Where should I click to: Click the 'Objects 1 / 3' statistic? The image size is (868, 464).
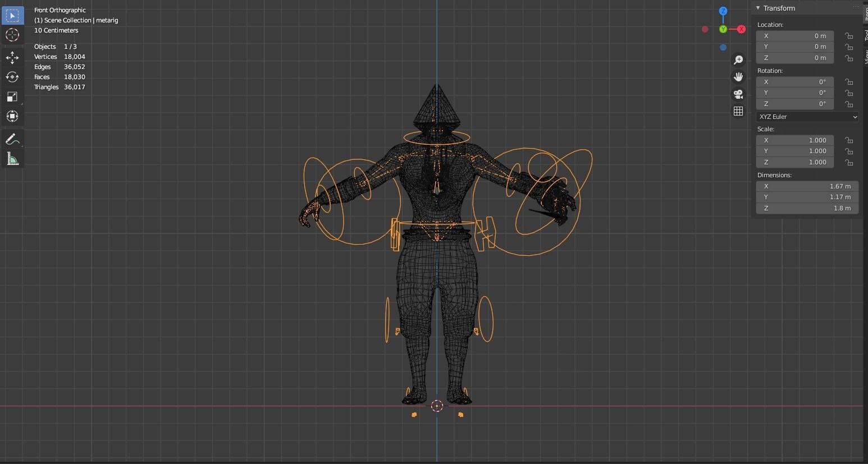click(56, 47)
